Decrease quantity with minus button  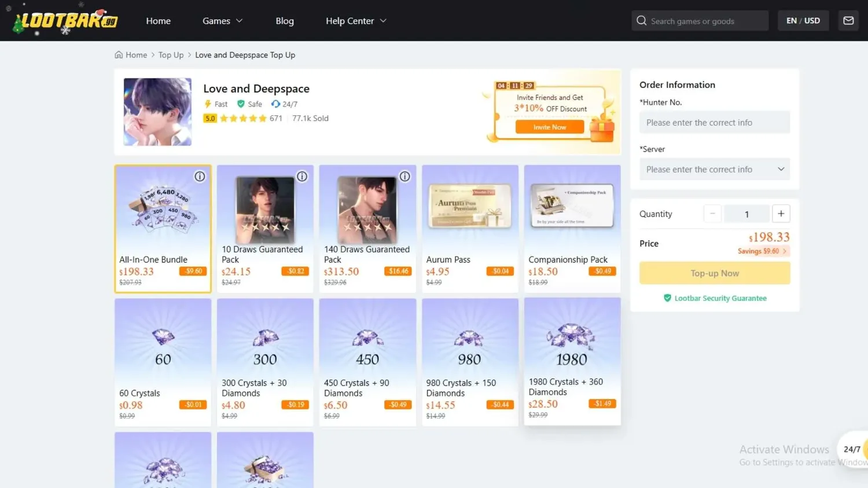712,214
